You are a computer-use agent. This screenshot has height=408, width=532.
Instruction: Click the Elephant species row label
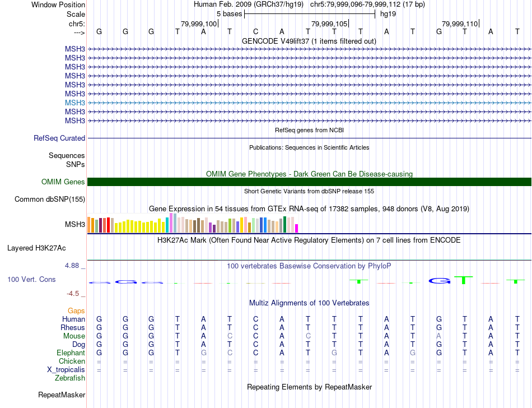pyautogui.click(x=71, y=353)
